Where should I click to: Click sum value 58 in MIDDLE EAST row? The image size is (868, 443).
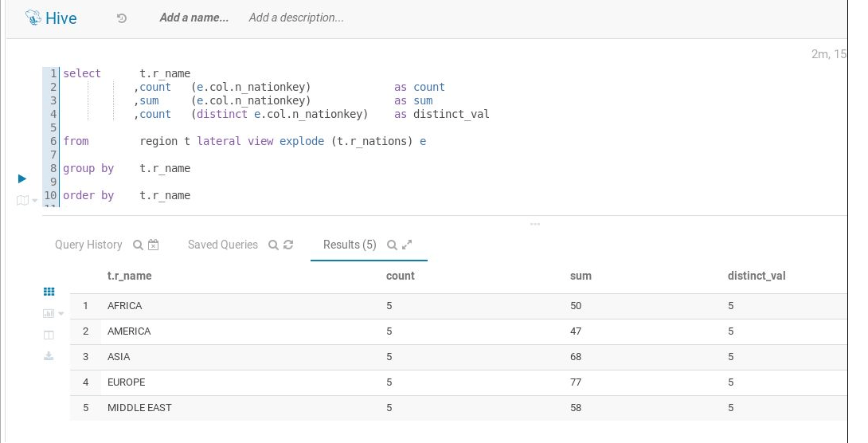point(576,408)
